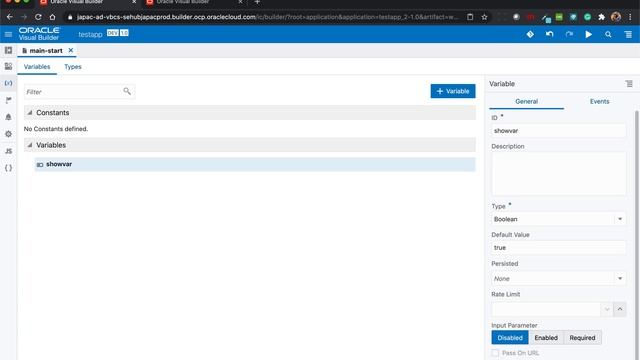Click the Undo icon in header
Image resolution: width=640 pixels, height=360 pixels.
[x=549, y=34]
